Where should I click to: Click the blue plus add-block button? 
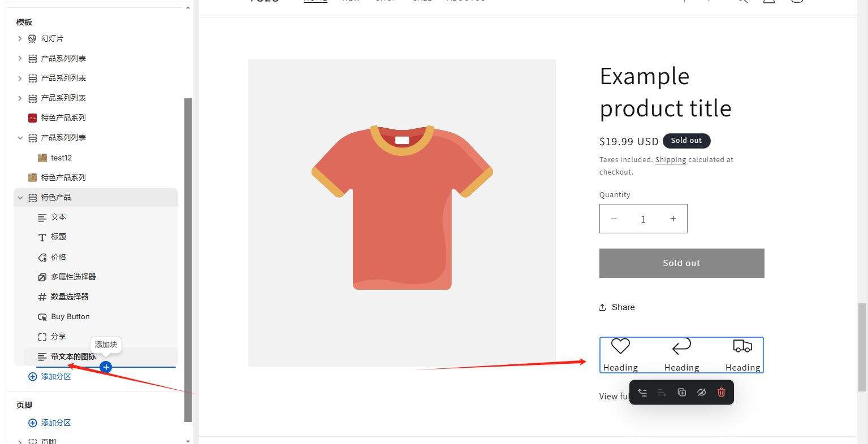pyautogui.click(x=106, y=367)
